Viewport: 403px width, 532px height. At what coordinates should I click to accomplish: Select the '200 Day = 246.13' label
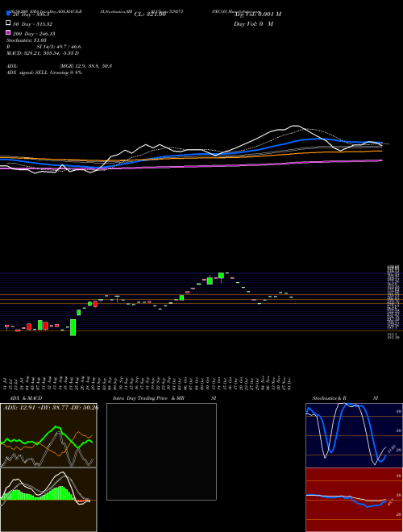[x=34, y=34]
